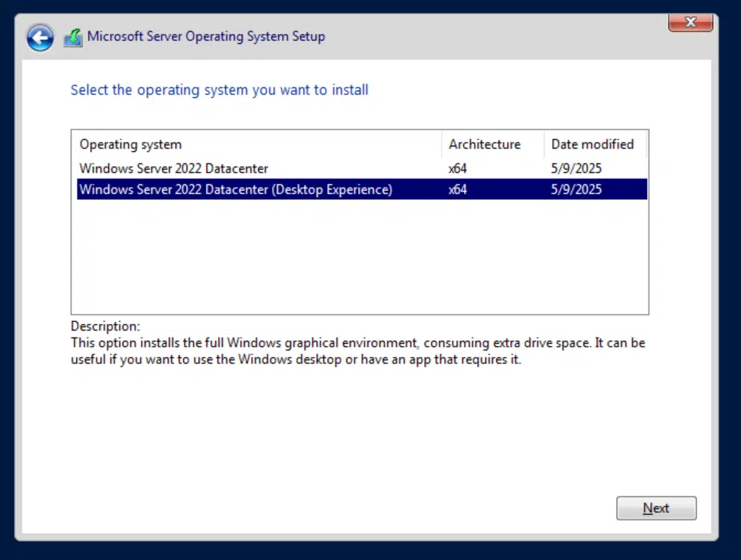Click the Date modified column header
741x560 pixels.
593,144
